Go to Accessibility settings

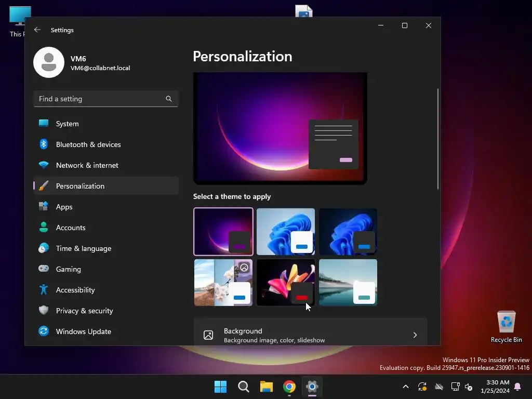pos(106,290)
